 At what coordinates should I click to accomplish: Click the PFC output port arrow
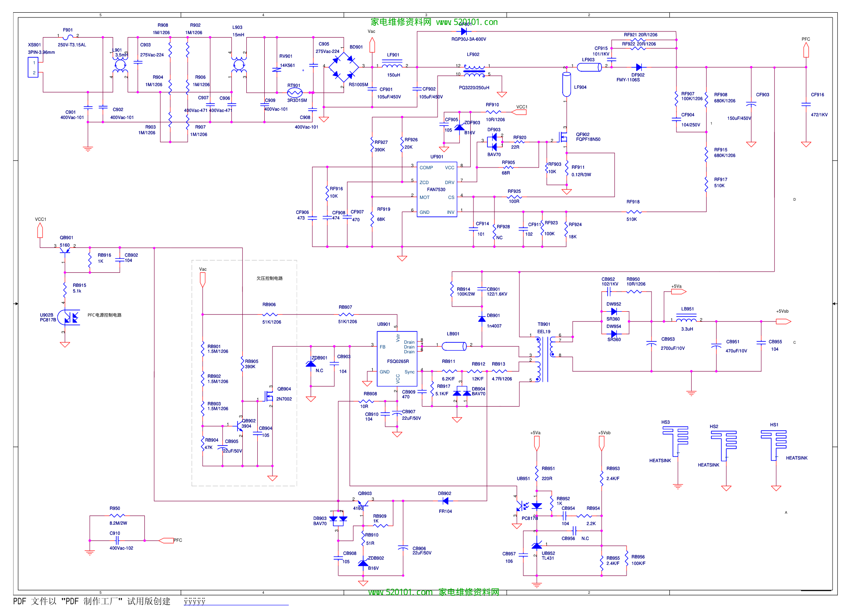point(806,50)
